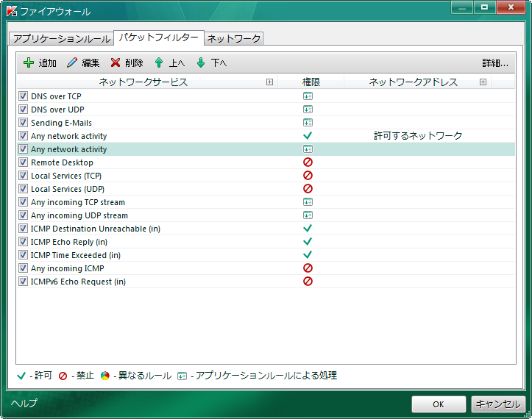The width and height of the screenshot is (532, 419).
Task: Open the 詳細... options
Action: 494,63
